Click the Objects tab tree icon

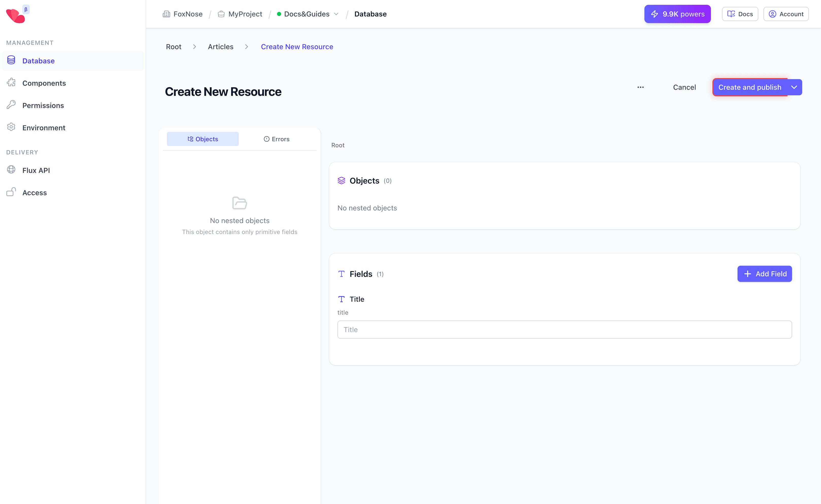coord(191,139)
